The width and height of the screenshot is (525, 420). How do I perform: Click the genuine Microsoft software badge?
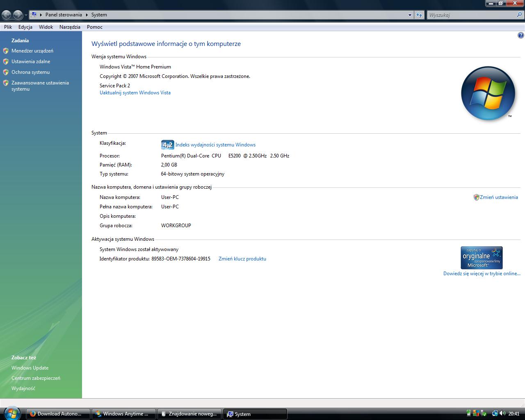[x=482, y=258]
